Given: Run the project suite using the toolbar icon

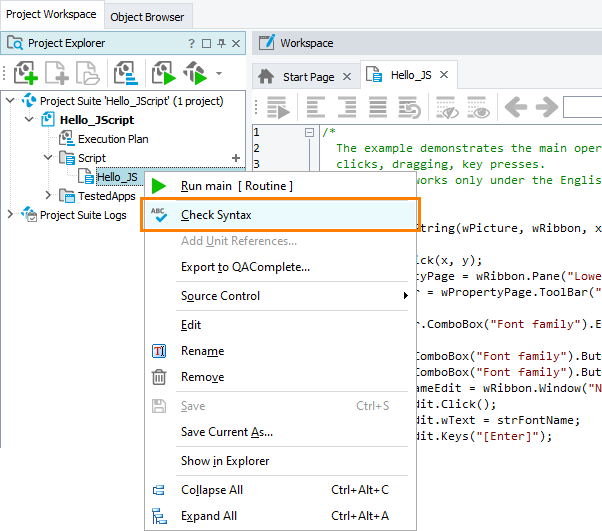Looking at the screenshot, I should coord(196,74).
